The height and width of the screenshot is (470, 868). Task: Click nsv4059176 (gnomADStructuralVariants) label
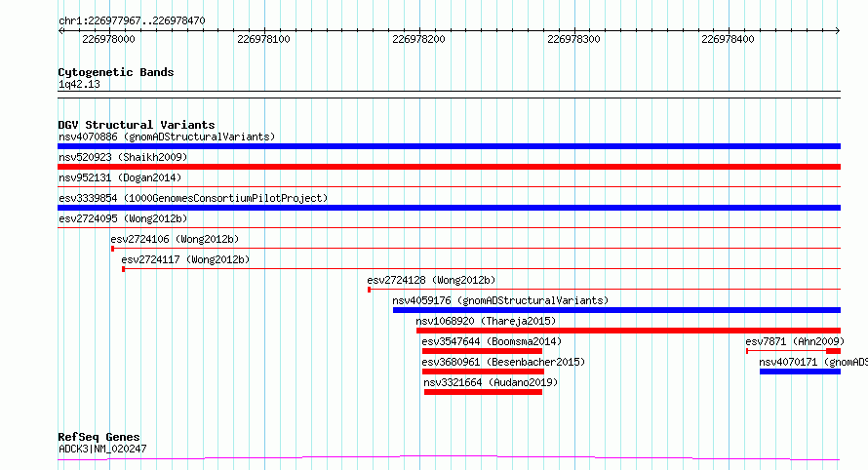pos(500,300)
